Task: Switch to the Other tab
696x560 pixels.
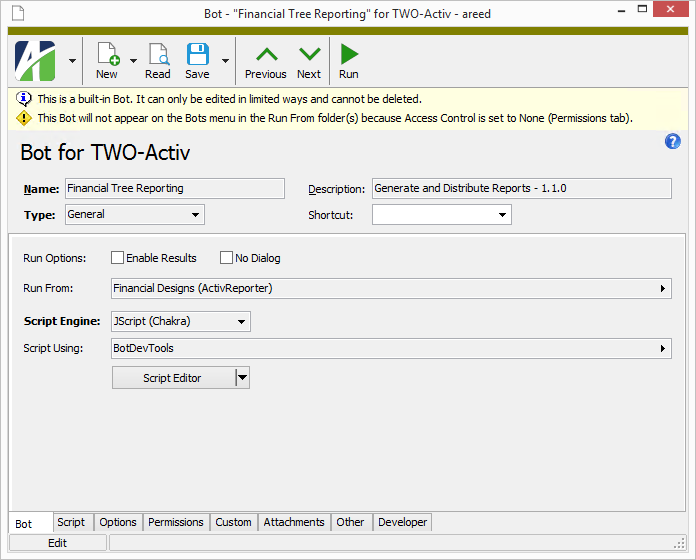Action: pos(350,522)
